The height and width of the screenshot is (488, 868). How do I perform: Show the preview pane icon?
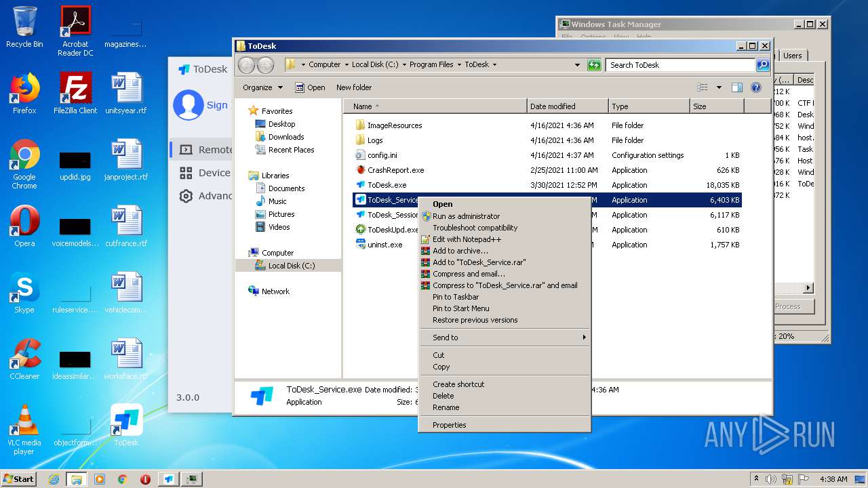(737, 87)
